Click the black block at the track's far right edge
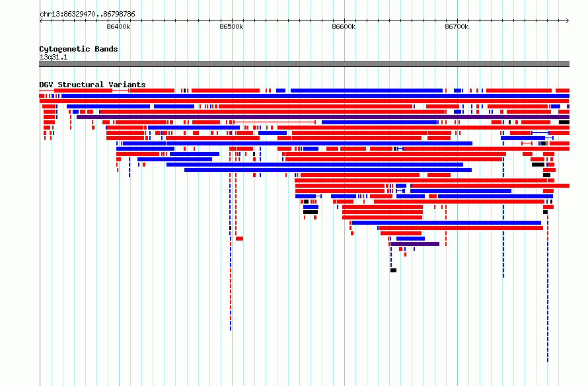Viewport: 588px width, 386px height. click(564, 122)
